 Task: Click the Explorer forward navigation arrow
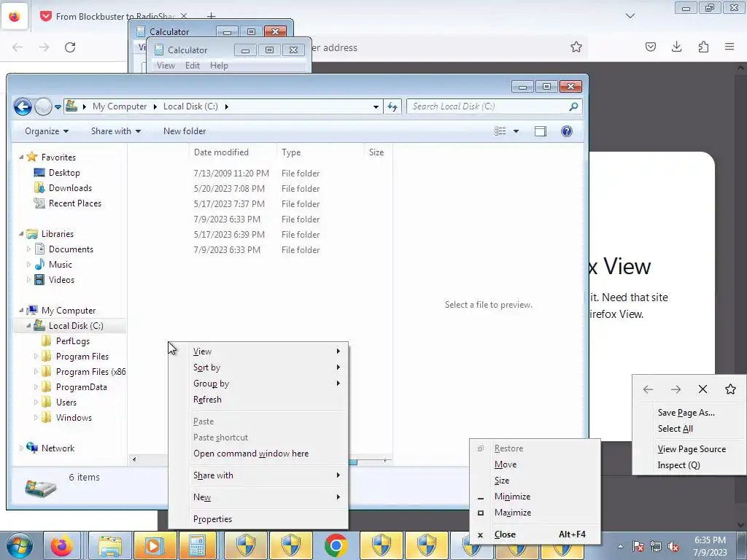(43, 106)
